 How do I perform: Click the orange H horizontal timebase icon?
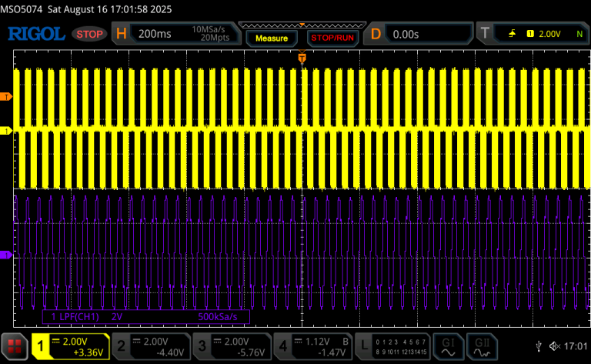(x=122, y=34)
